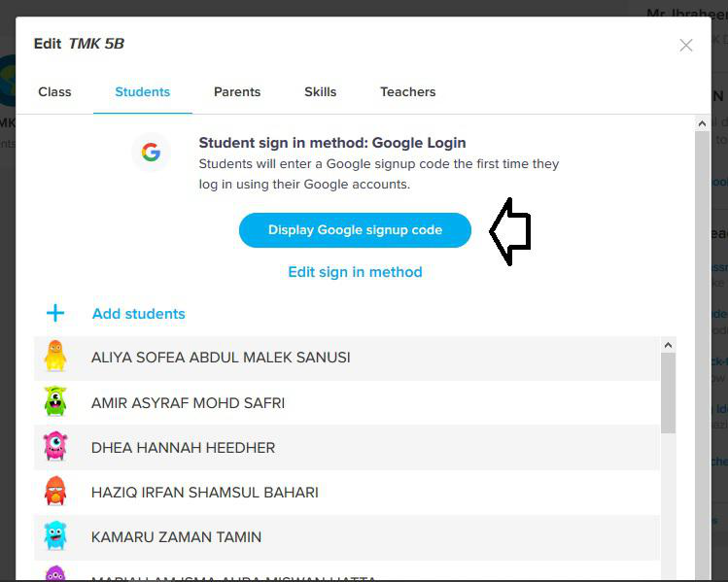Screen dimensions: 728x582
Task: Switch to the Class tab
Action: (x=54, y=92)
